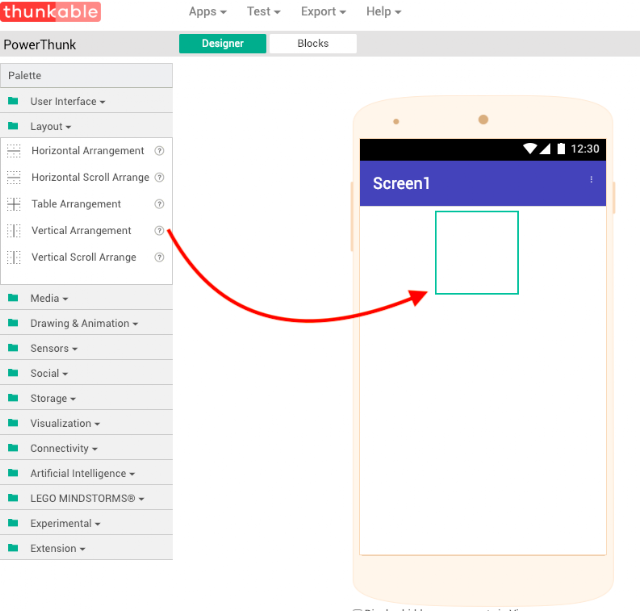This screenshot has width=640, height=611.
Task: Open help for Horizontal Arrangement
Action: point(159,151)
